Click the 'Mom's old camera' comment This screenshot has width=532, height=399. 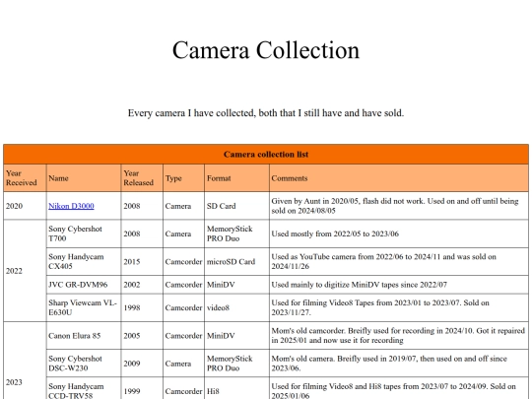click(x=399, y=364)
